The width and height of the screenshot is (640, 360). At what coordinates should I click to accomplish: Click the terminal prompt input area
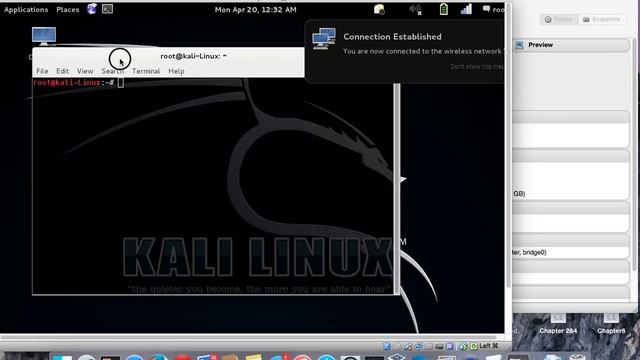pyautogui.click(x=121, y=83)
